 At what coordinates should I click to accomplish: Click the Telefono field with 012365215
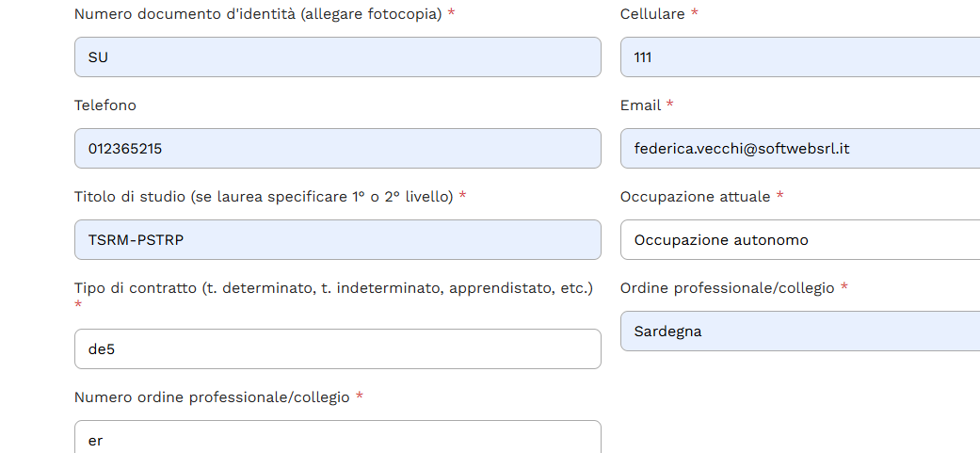tap(337, 149)
